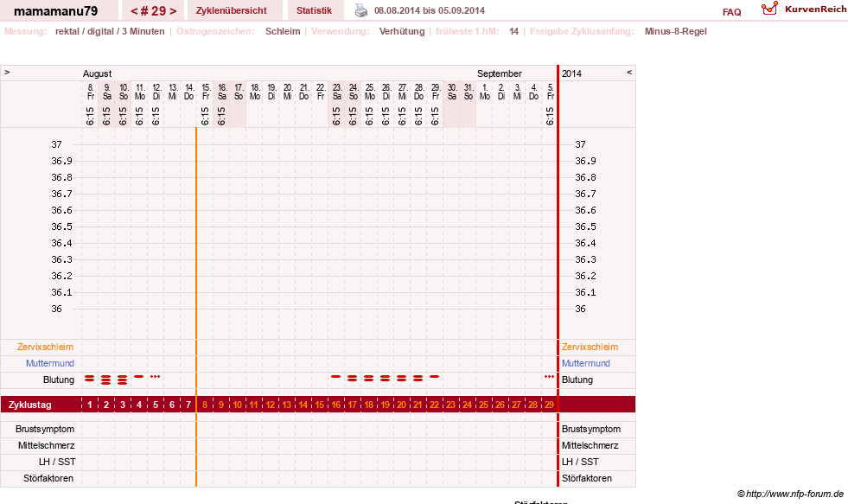Select cycle day 22 cell

434,405
